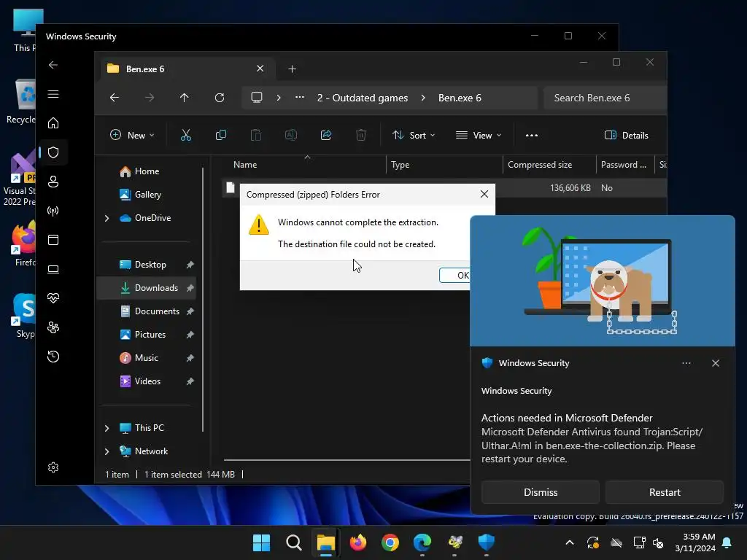Open Firewall & network protection icon
Image resolution: width=747 pixels, height=560 pixels.
(53, 211)
